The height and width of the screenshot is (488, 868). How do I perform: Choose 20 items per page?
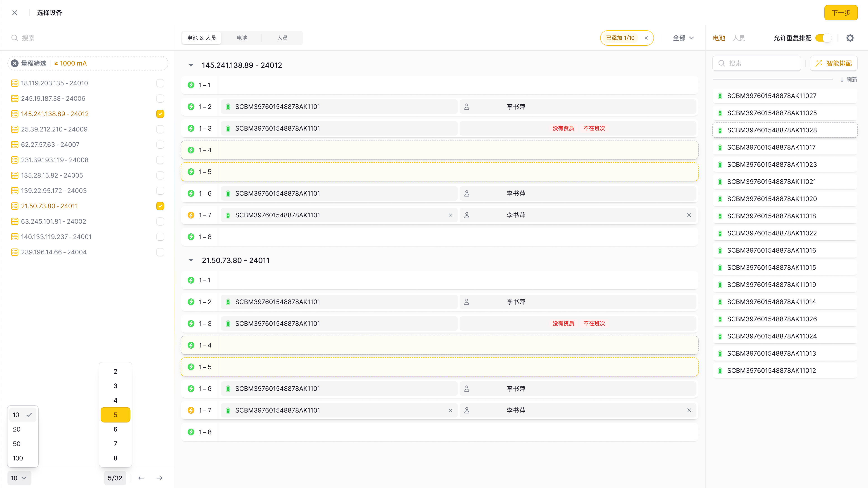click(x=23, y=429)
